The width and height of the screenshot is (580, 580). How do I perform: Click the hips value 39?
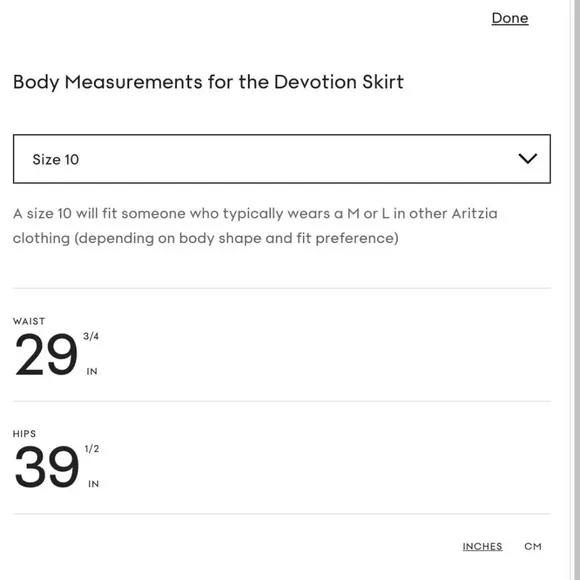coord(47,467)
